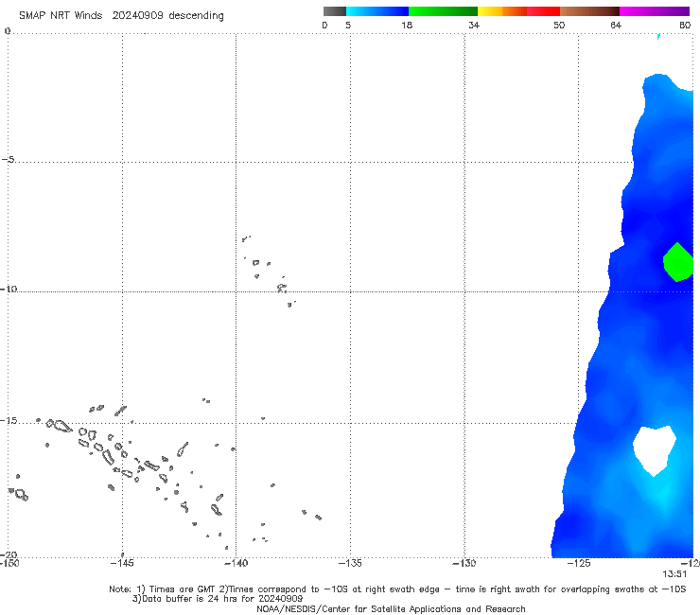Click the swath time '13:51'

674,574
